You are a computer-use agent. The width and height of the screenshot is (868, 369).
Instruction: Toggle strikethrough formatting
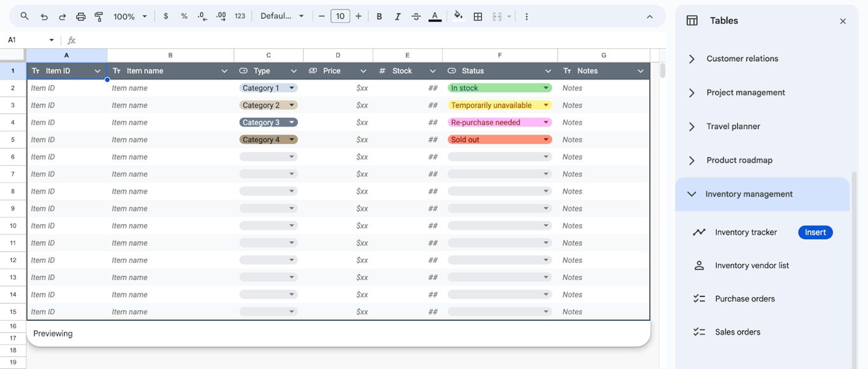416,17
